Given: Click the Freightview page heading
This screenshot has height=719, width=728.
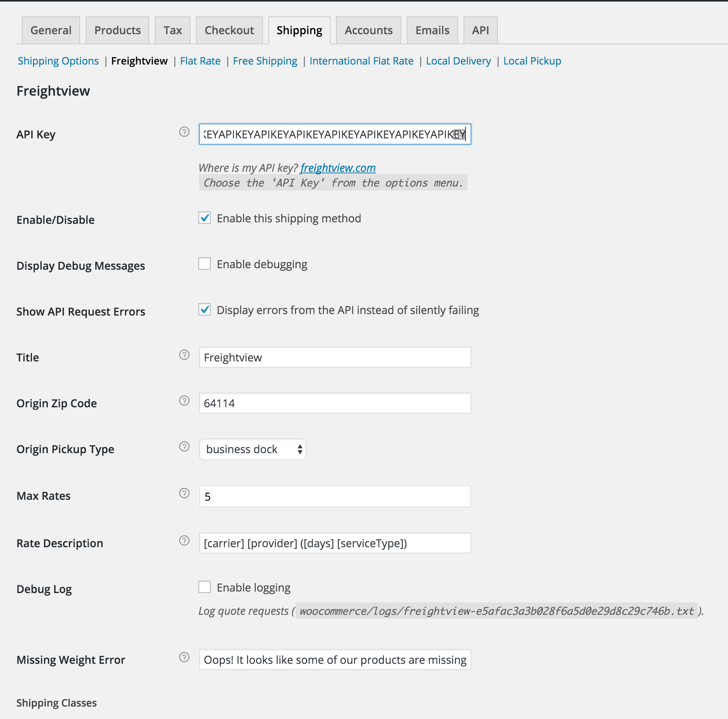Looking at the screenshot, I should coord(53,91).
